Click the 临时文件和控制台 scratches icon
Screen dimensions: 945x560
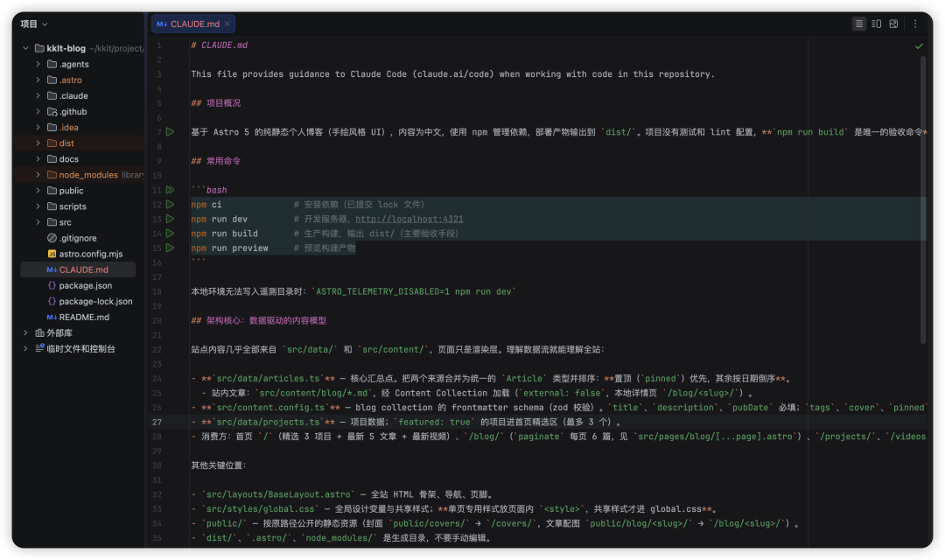pos(39,348)
